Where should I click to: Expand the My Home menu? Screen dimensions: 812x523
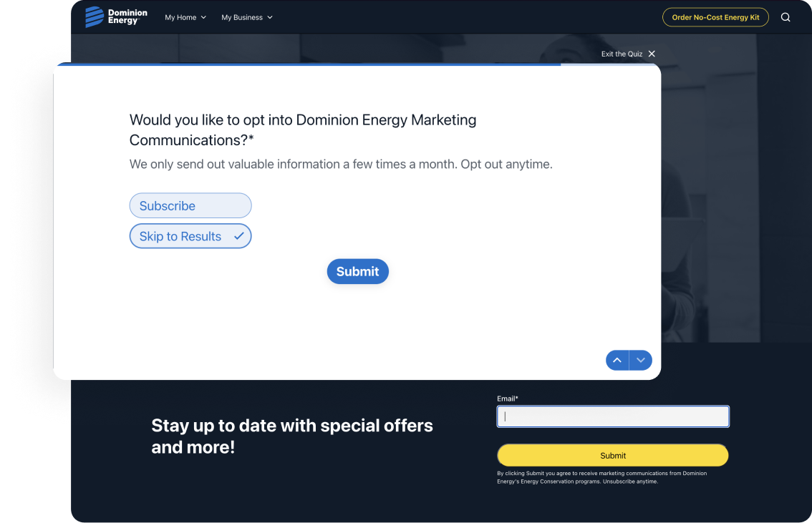185,18
